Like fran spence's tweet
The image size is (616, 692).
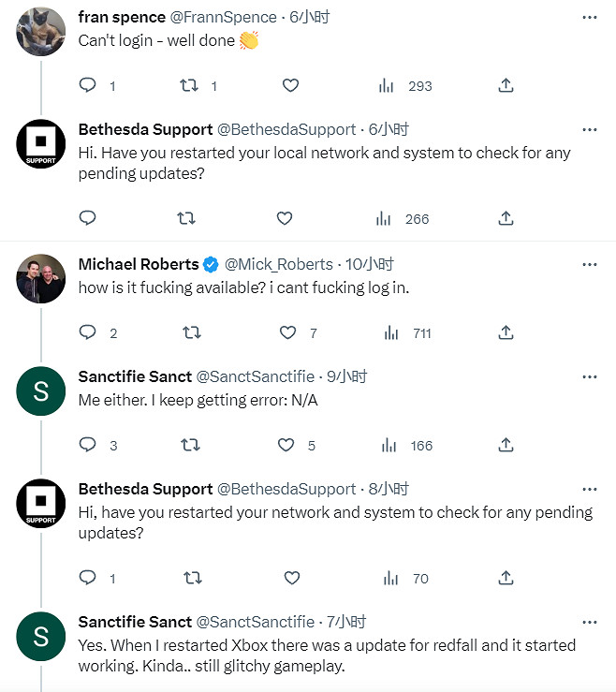click(x=290, y=85)
